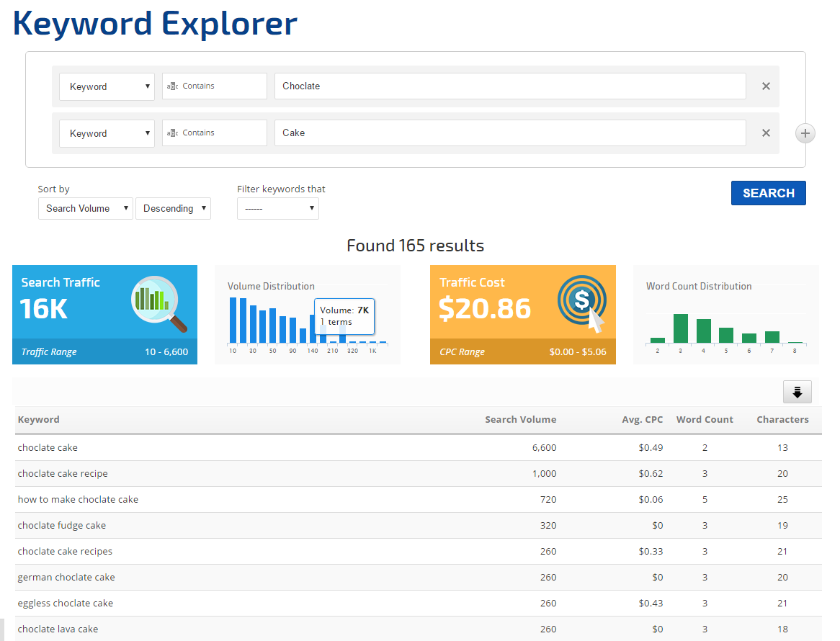Click the Choclate keyword input field
This screenshot has height=641, width=840.
[x=509, y=86]
